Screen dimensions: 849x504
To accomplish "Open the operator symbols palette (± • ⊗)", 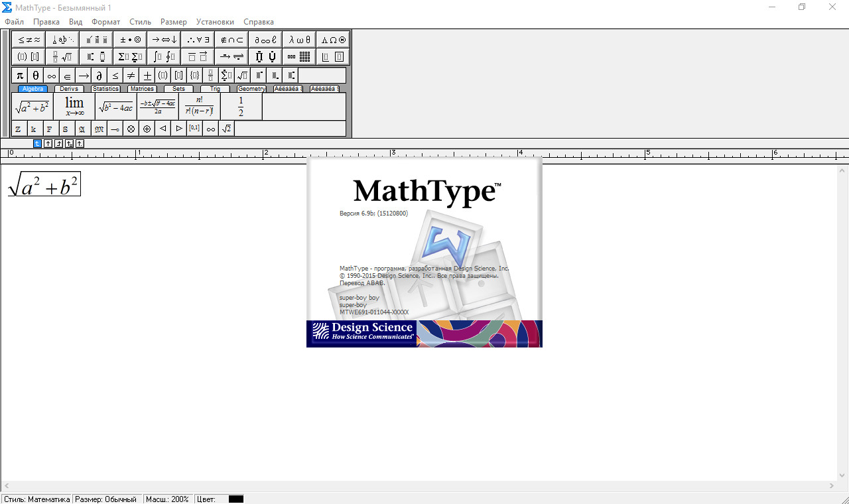I will click(130, 39).
